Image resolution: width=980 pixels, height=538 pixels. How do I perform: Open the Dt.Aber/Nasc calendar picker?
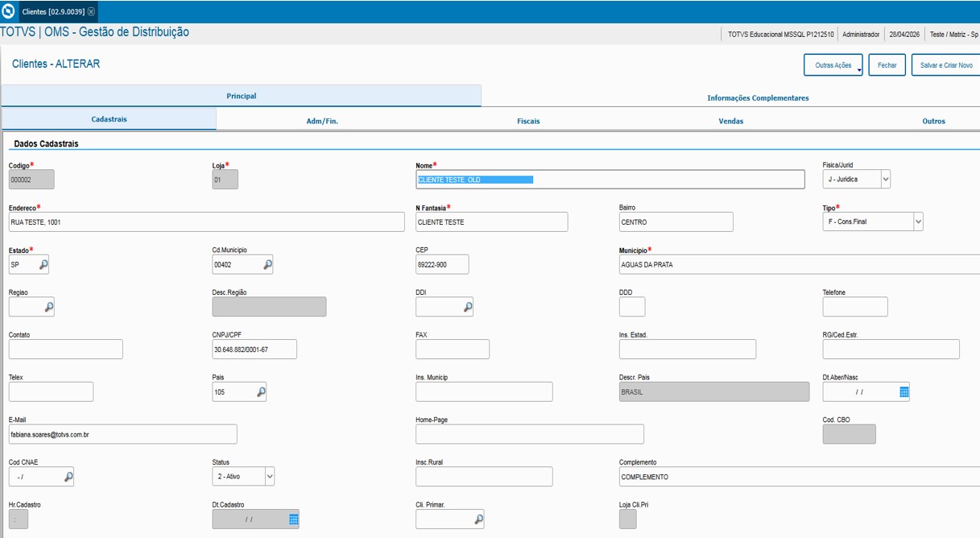click(904, 392)
